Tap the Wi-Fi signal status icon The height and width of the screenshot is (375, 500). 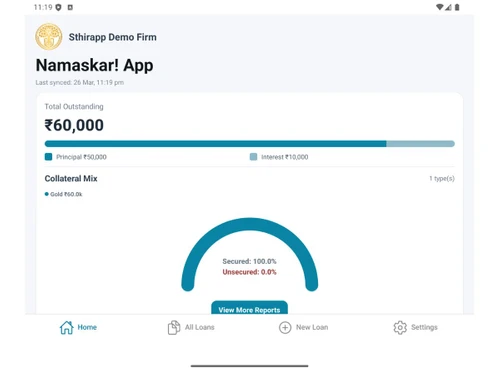[x=440, y=7]
